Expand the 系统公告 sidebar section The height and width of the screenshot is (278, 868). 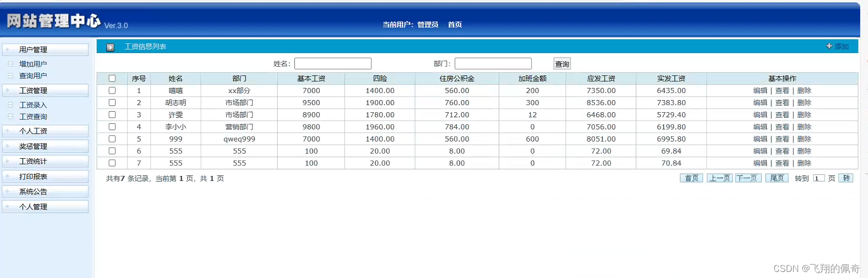point(46,192)
